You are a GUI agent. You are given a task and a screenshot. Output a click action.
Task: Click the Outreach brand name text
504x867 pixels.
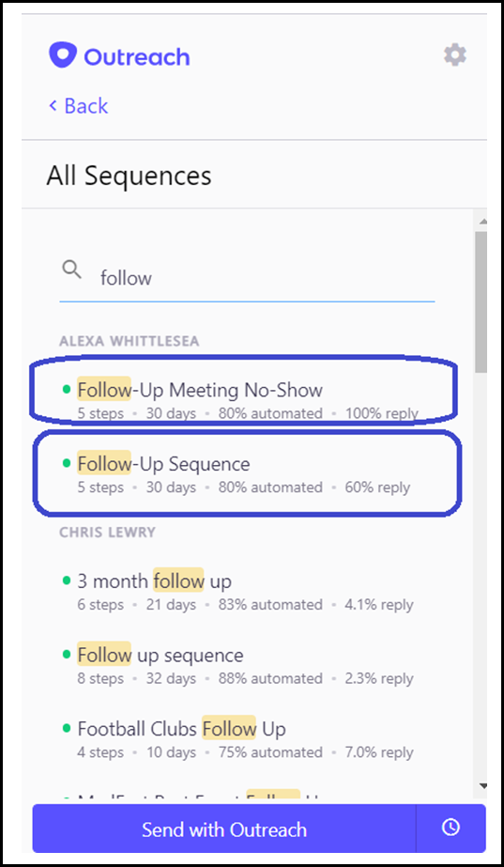(136, 57)
